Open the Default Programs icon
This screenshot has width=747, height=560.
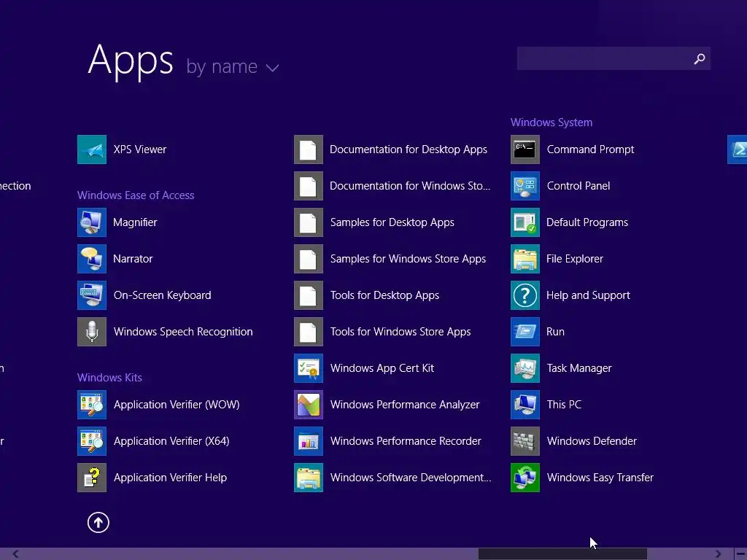pos(525,222)
